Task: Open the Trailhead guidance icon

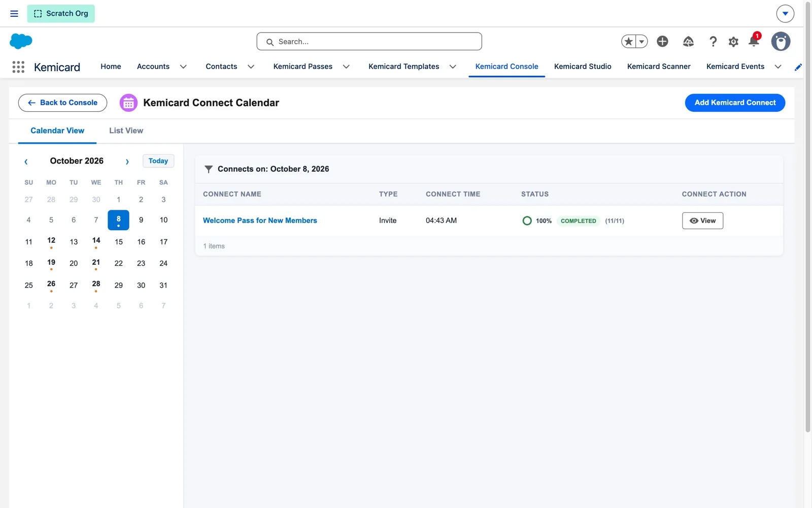Action: tap(688, 42)
